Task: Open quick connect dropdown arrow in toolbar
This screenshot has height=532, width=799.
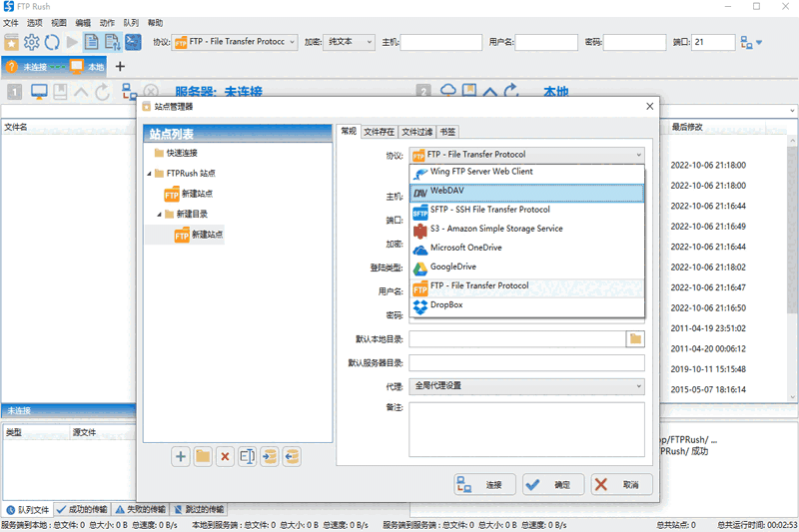Action: coord(759,43)
